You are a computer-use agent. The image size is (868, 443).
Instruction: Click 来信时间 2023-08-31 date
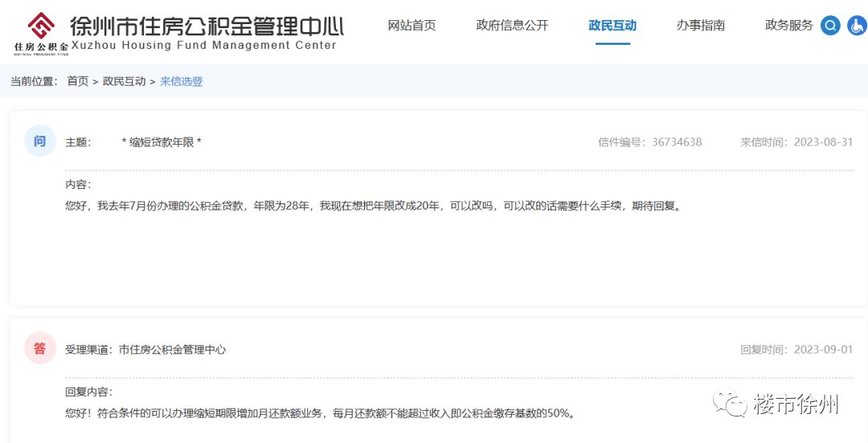click(x=796, y=142)
